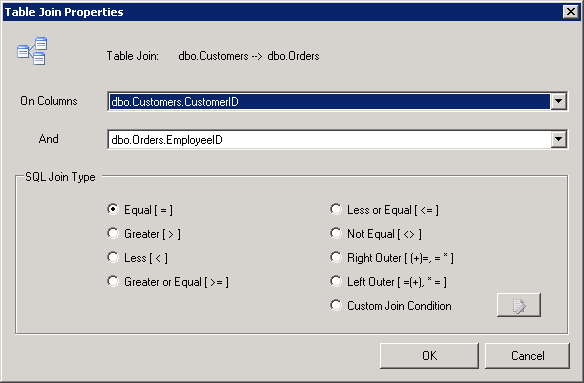This screenshot has width=584, height=383.
Task: Select the Equal [ = ] join type
Action: (x=113, y=209)
